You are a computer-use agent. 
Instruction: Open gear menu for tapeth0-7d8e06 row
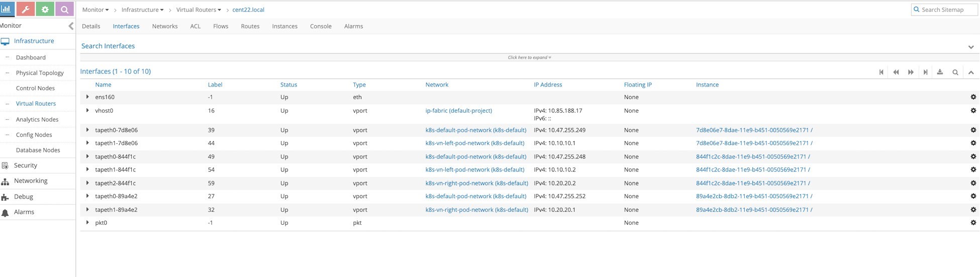(973, 130)
